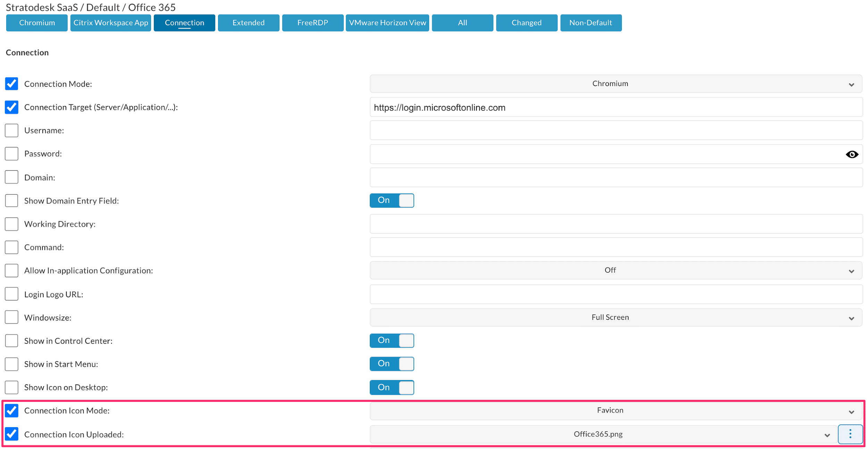The width and height of the screenshot is (868, 449).
Task: Switch to VMware Horizon View tab
Action: point(387,23)
